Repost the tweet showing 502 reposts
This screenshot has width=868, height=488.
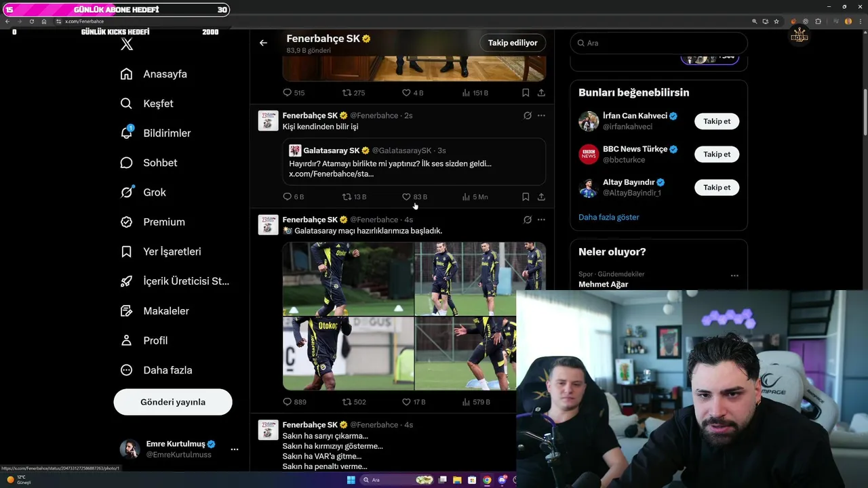(347, 402)
